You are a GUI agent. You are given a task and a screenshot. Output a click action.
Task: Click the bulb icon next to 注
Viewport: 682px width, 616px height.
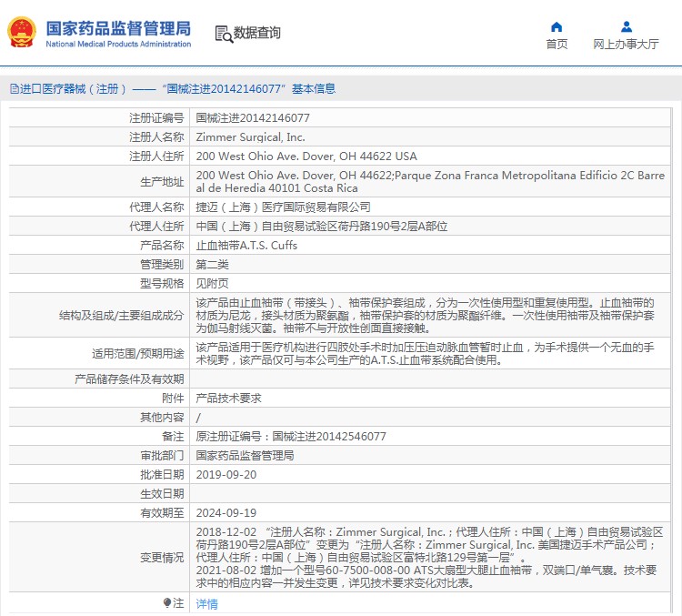(x=167, y=602)
